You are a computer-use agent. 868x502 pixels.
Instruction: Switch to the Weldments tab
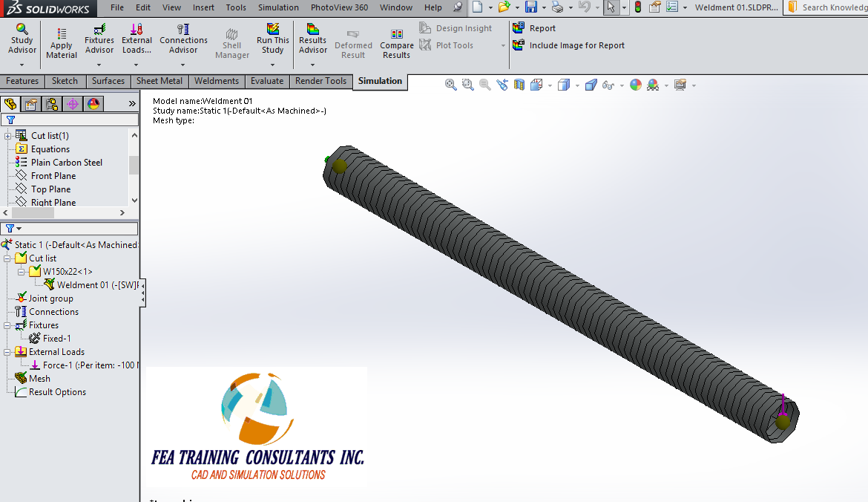(x=216, y=81)
